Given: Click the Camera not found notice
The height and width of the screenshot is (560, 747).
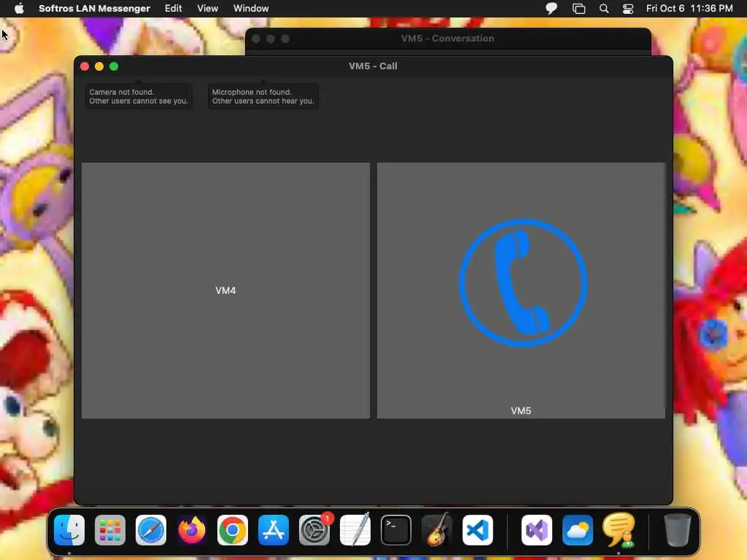Looking at the screenshot, I should tap(139, 96).
